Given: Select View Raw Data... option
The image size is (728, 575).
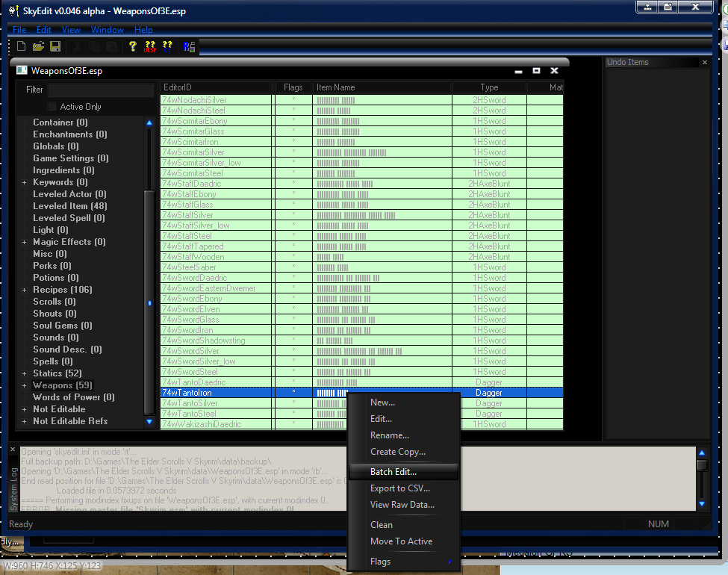Looking at the screenshot, I should [x=403, y=505].
